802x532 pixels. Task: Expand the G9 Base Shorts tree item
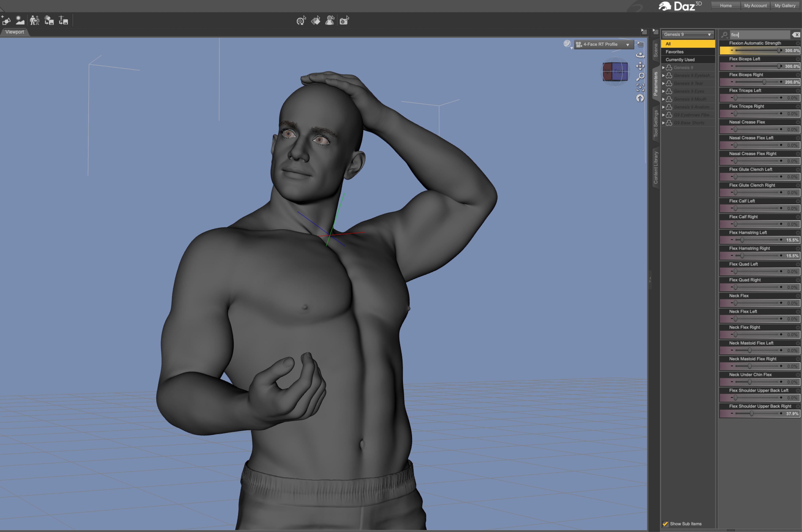663,123
